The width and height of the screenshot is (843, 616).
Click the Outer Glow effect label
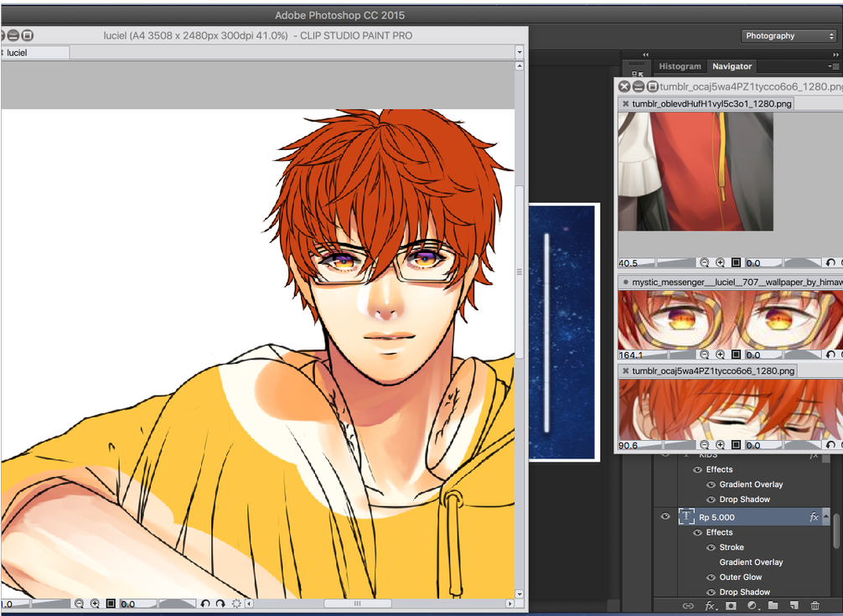(x=740, y=577)
